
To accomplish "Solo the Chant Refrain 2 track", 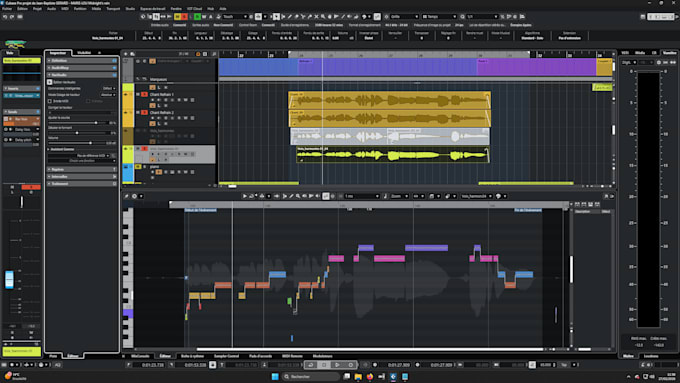I will click(x=144, y=112).
